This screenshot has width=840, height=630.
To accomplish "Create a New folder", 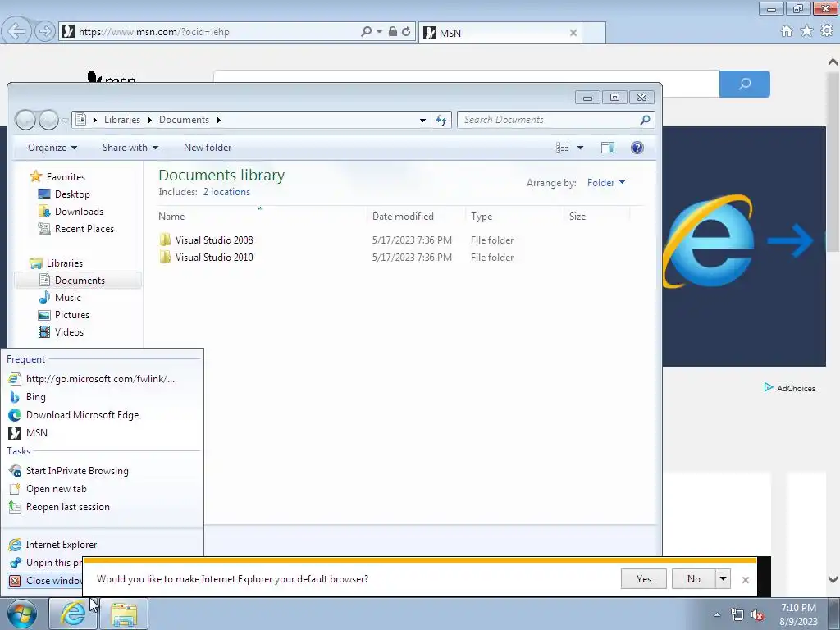I will 208,148.
